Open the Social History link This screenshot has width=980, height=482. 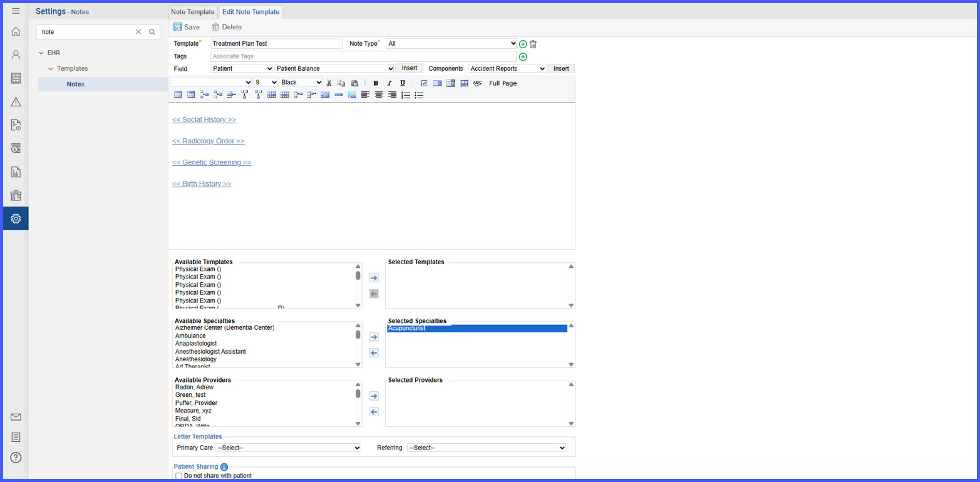pyautogui.click(x=204, y=120)
